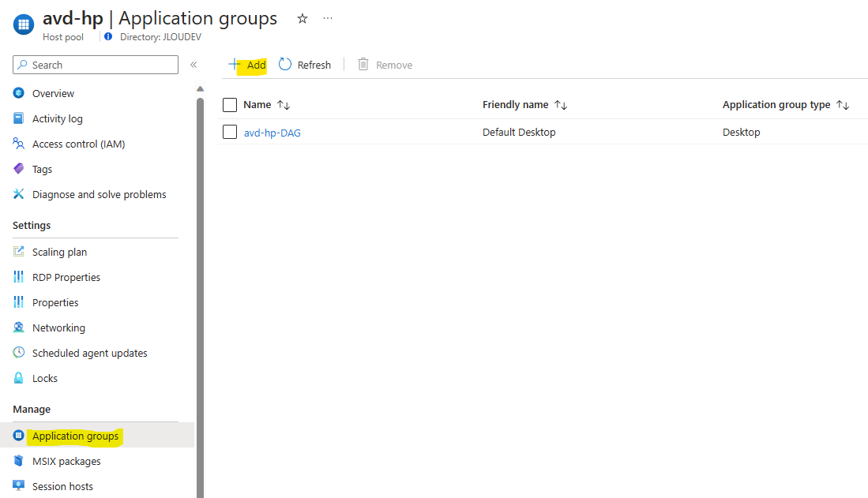Click the Access control (IAM) label

[79, 144]
